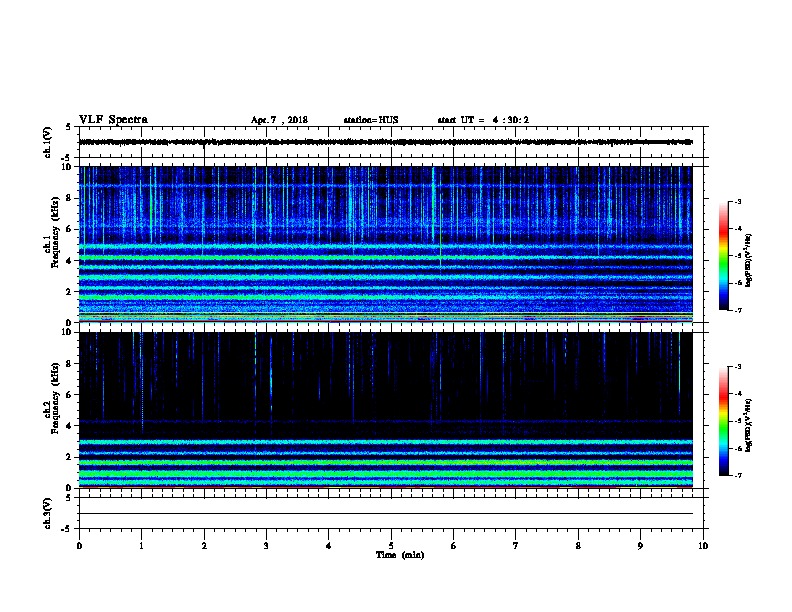The height and width of the screenshot is (612, 792).
Task: Click the ch.1 color scale bar
Action: pos(724,256)
